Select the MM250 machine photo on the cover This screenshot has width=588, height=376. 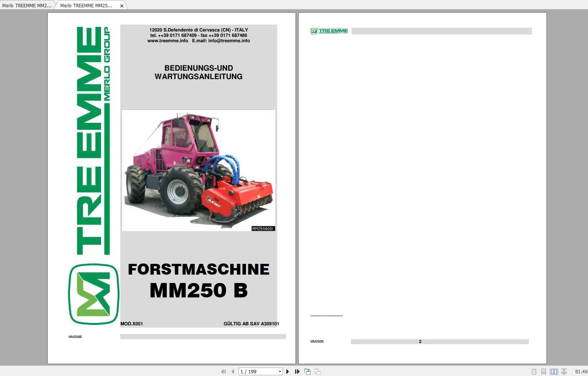click(x=198, y=170)
